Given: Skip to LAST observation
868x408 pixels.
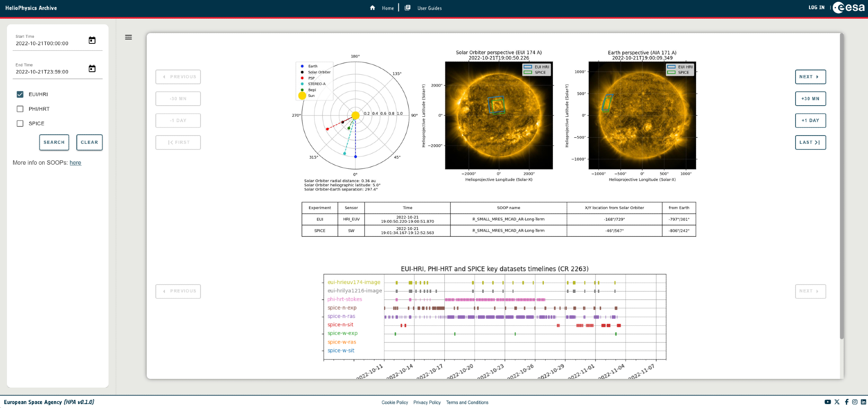Looking at the screenshot, I should coord(810,143).
